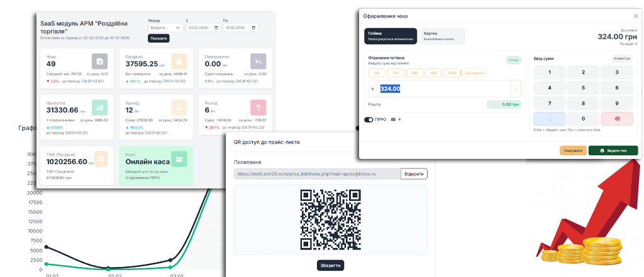This screenshot has height=277, width=644.
Task: Open the start date picker 03.02.2026
Action: pyautogui.click(x=203, y=28)
